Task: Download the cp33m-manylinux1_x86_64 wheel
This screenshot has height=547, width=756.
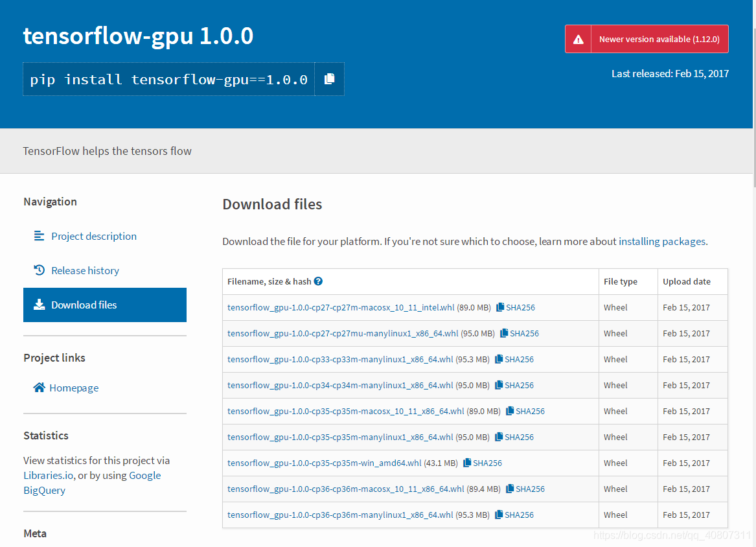Action: (x=340, y=359)
